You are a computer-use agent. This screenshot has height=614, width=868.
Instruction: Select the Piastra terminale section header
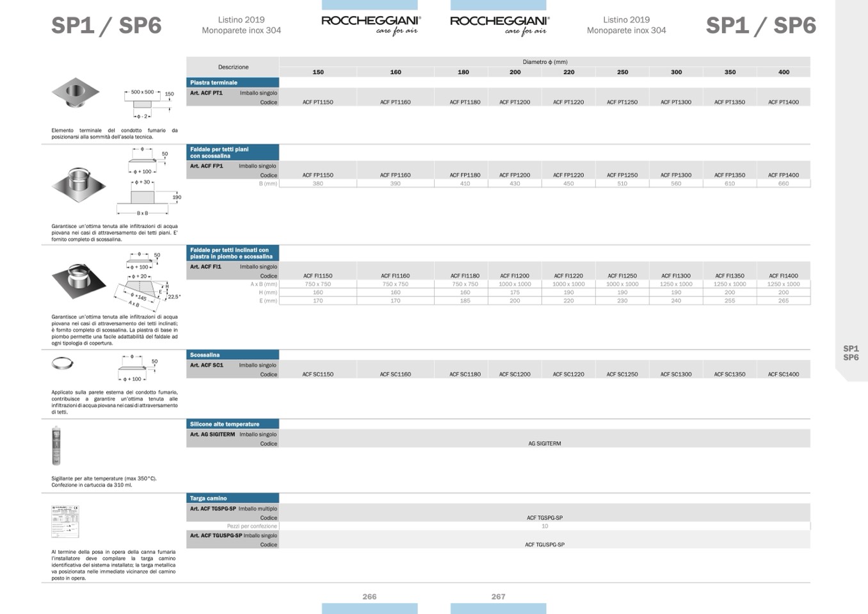click(x=233, y=83)
